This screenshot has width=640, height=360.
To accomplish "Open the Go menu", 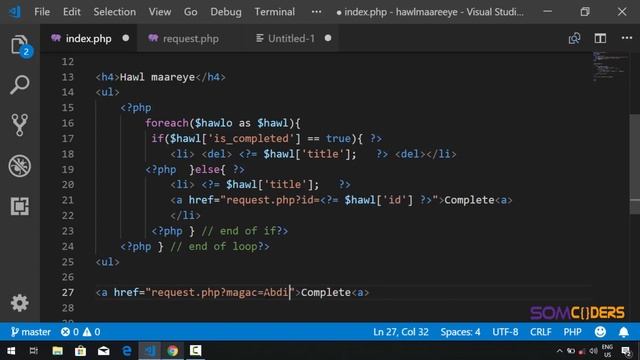I will pos(191,12).
